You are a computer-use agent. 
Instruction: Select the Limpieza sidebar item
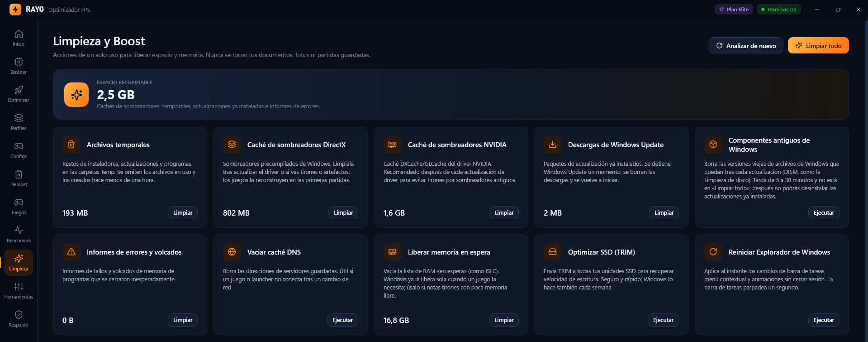tap(19, 263)
